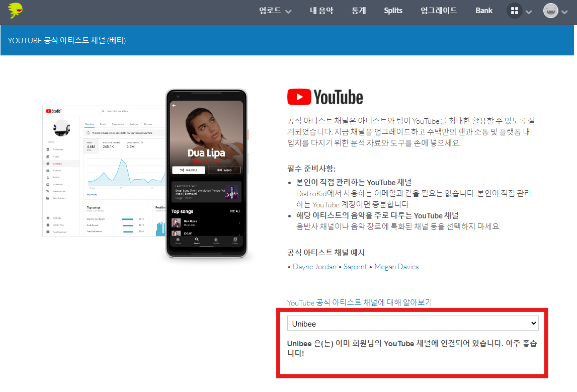Click the 필수 준비사항 heading text
Image resolution: width=577 pixels, height=392 pixels.
[311, 168]
